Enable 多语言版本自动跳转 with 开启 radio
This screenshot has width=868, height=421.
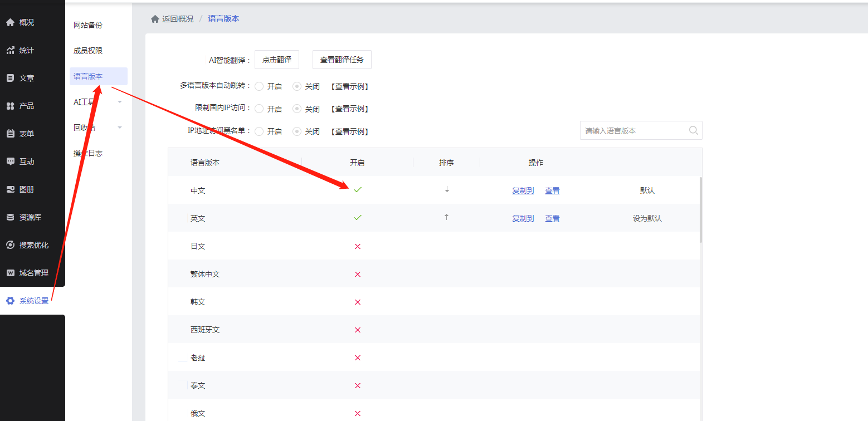tap(259, 86)
